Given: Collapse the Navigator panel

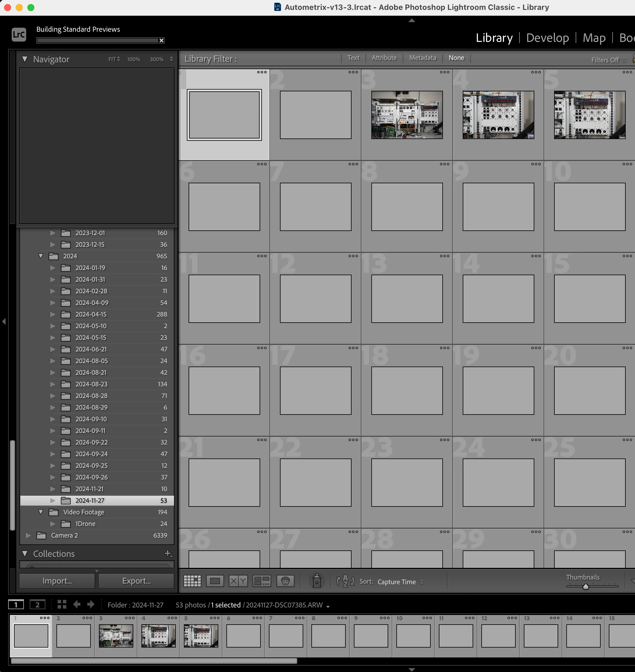Looking at the screenshot, I should pyautogui.click(x=25, y=59).
